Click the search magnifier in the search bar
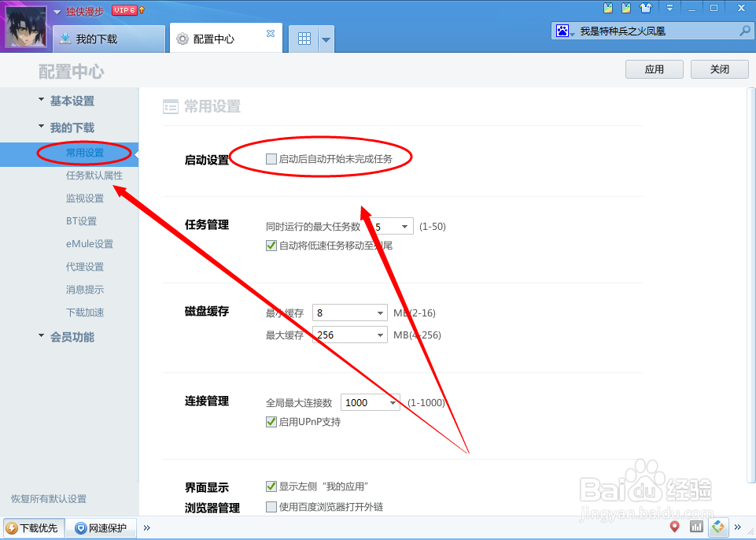Viewport: 756px width, 540px height. [x=743, y=30]
